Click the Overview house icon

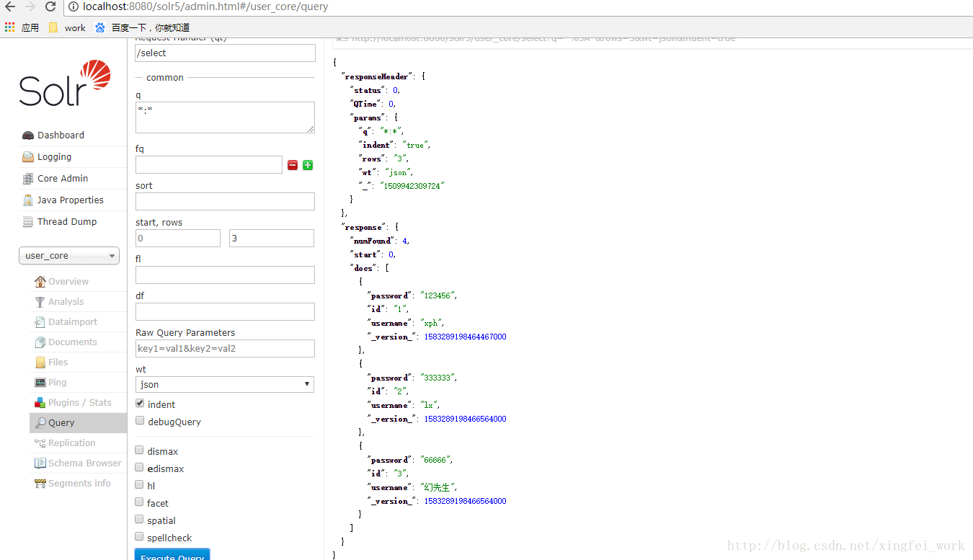point(40,282)
